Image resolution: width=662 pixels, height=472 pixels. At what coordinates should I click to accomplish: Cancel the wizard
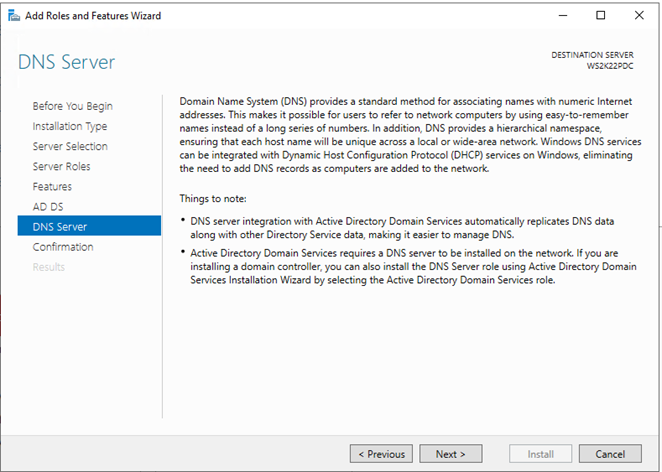point(610,454)
